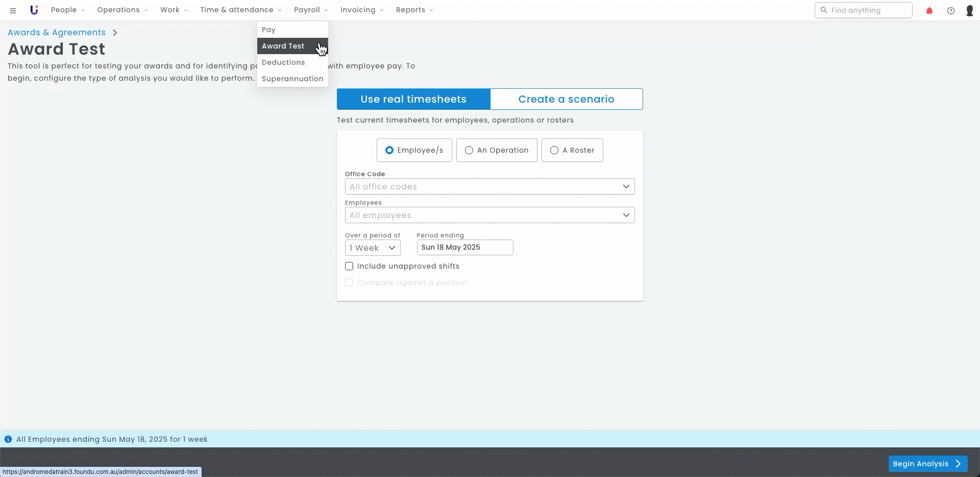This screenshot has height=477, width=980.
Task: Expand the Employees dropdown
Action: tap(489, 215)
